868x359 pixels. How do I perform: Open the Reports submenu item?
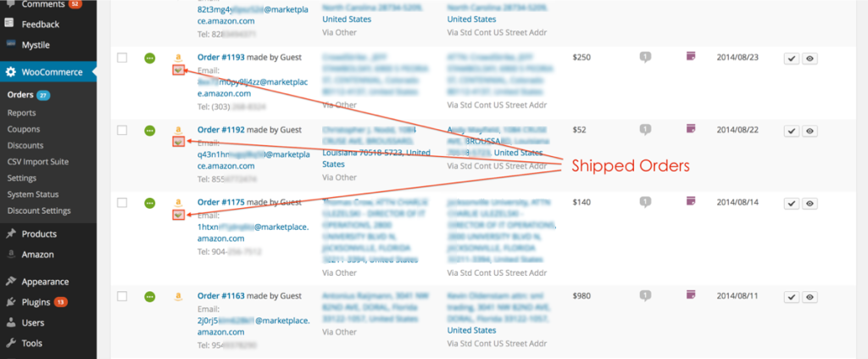pyautogui.click(x=21, y=113)
